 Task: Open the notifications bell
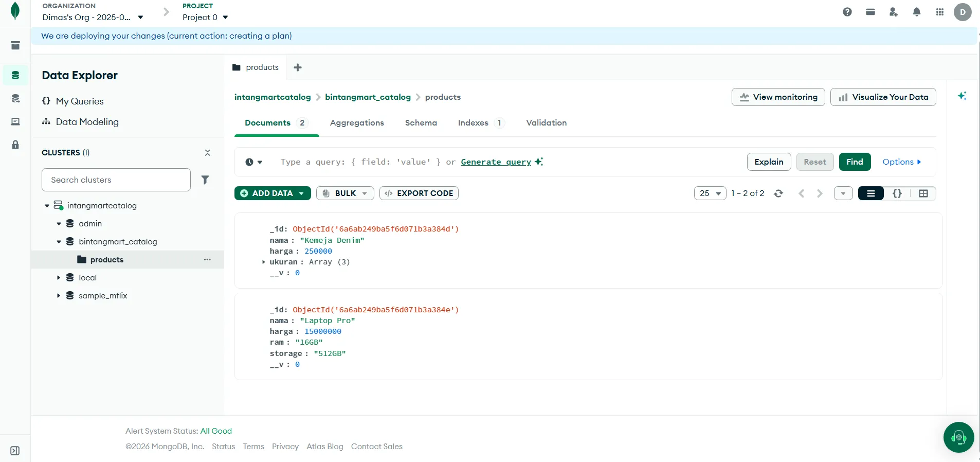tap(917, 12)
